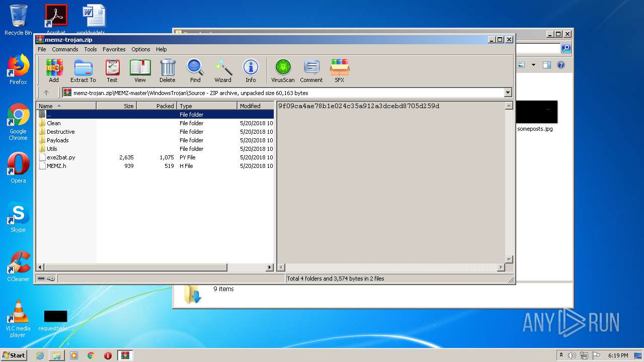Open Internet Explorer from the taskbar

(40, 355)
